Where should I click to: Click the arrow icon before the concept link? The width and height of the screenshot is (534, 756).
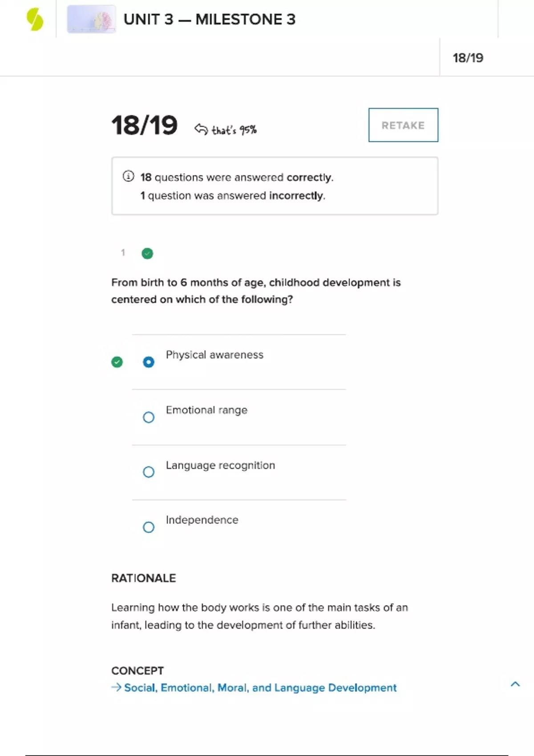pos(116,688)
